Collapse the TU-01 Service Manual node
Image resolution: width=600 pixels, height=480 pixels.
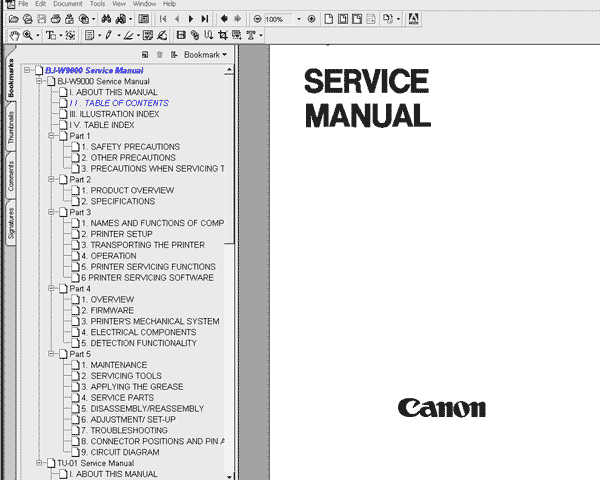(39, 463)
